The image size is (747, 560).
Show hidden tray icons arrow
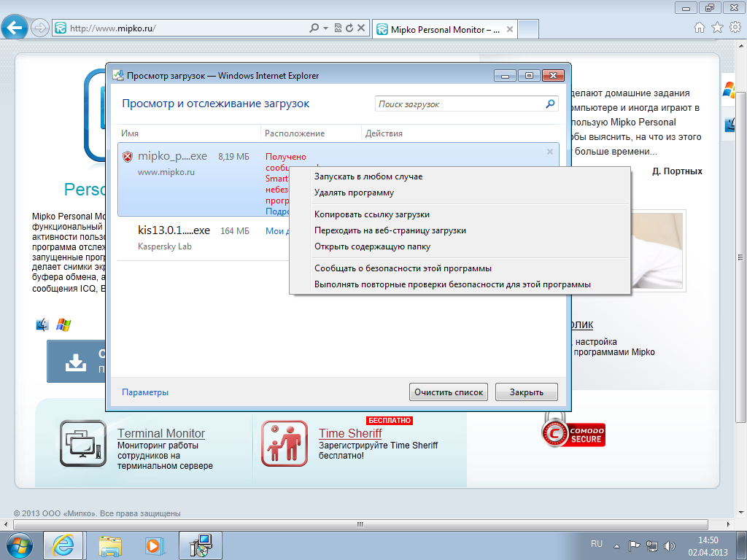616,545
